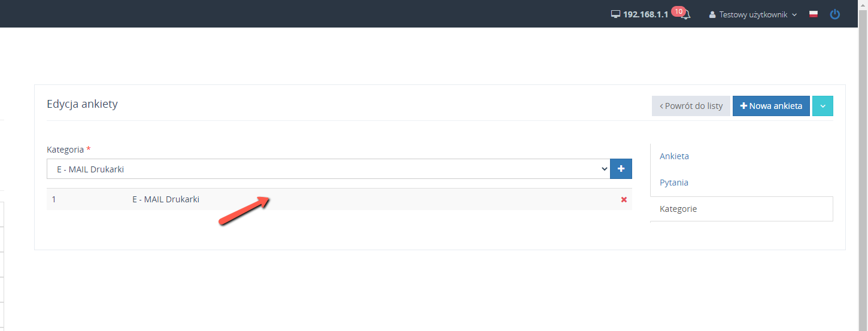Click the red notification badge showing 10

(x=678, y=11)
